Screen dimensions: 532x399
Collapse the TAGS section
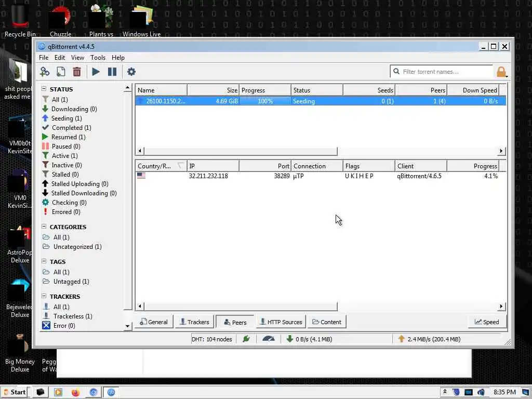[44, 261]
